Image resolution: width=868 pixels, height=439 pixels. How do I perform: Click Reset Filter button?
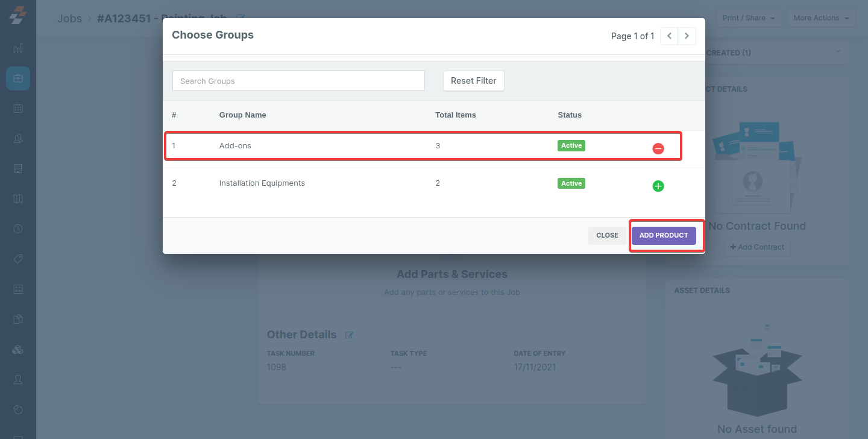pyautogui.click(x=473, y=81)
